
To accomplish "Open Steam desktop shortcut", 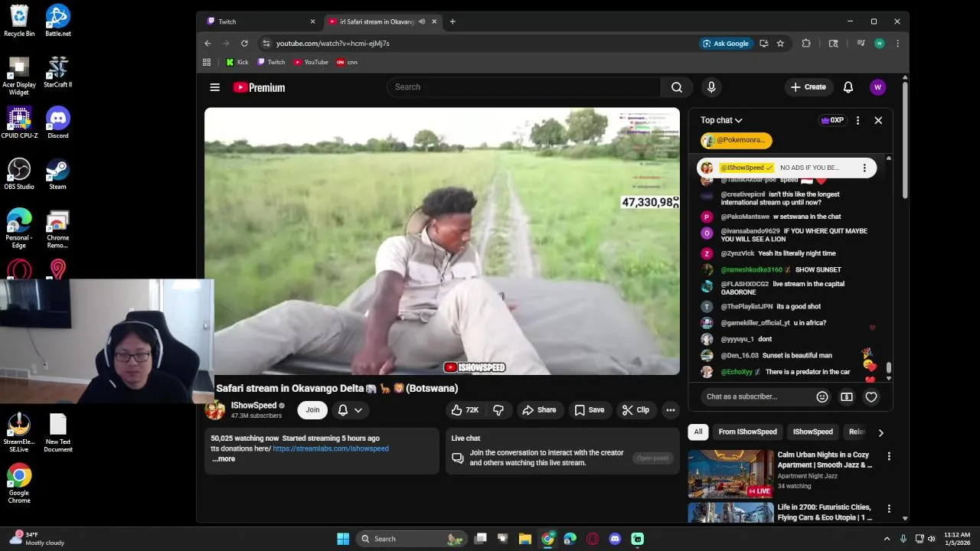I will [x=58, y=174].
